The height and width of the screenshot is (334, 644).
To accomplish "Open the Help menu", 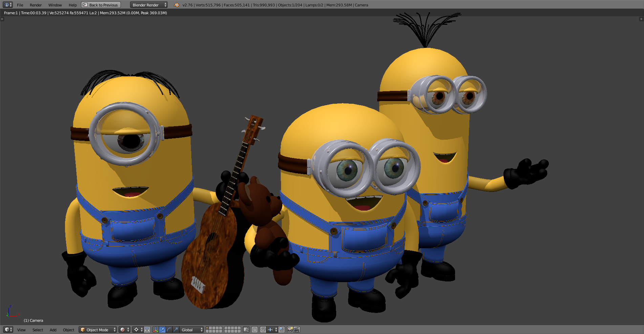I will pyautogui.click(x=72, y=5).
